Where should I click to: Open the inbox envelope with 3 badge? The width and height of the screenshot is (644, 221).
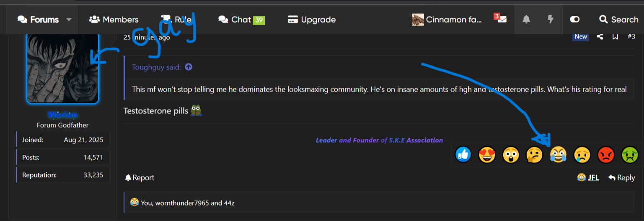501,19
